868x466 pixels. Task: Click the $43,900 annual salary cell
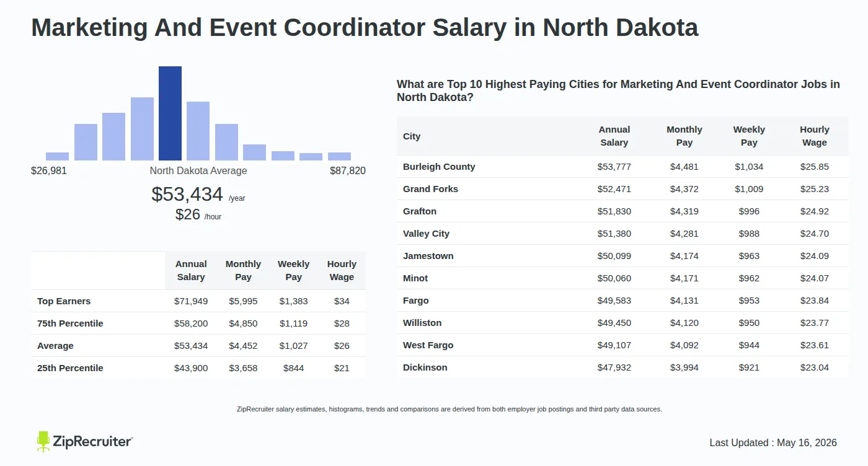[x=191, y=368]
